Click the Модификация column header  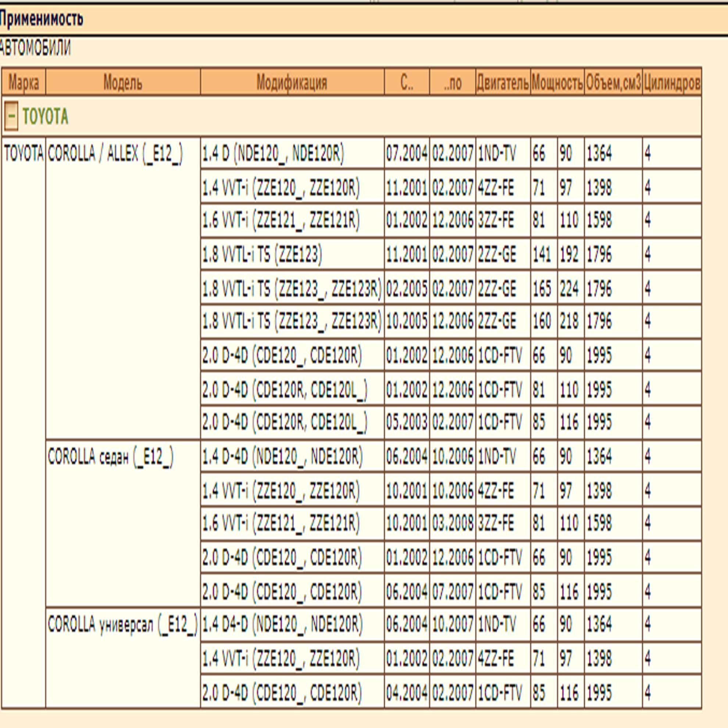292,82
